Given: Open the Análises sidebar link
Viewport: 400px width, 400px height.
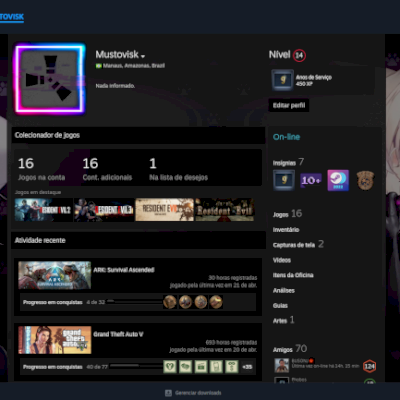Looking at the screenshot, I should [284, 290].
